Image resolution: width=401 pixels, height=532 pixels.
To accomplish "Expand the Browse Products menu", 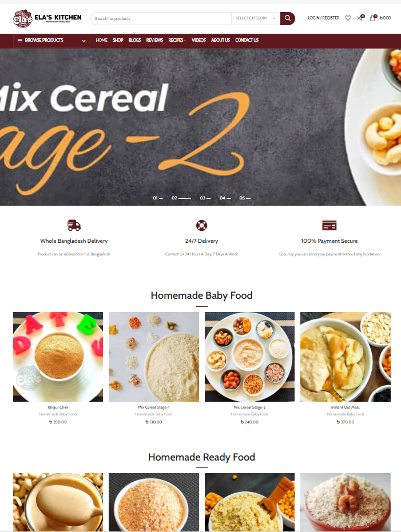I will pos(51,41).
